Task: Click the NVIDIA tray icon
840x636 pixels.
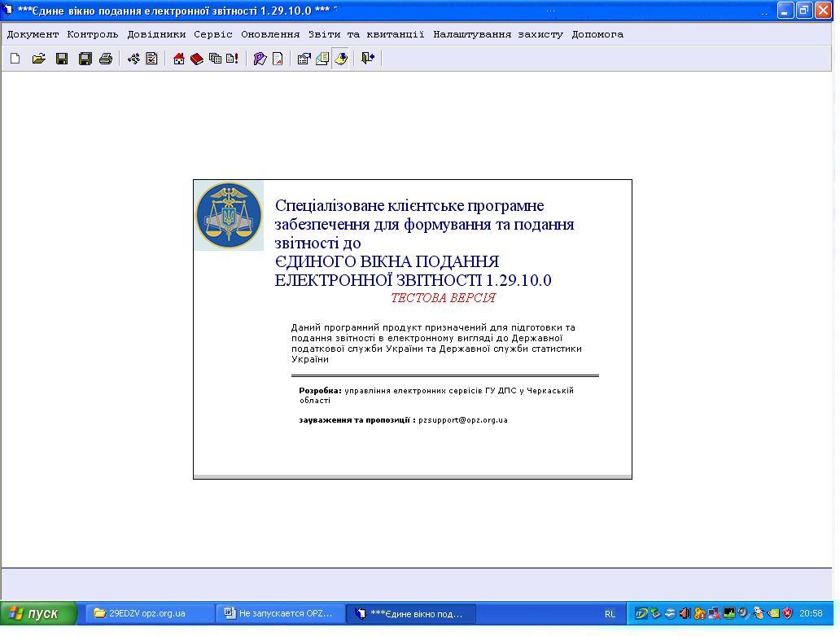Action: pyautogui.click(x=773, y=613)
